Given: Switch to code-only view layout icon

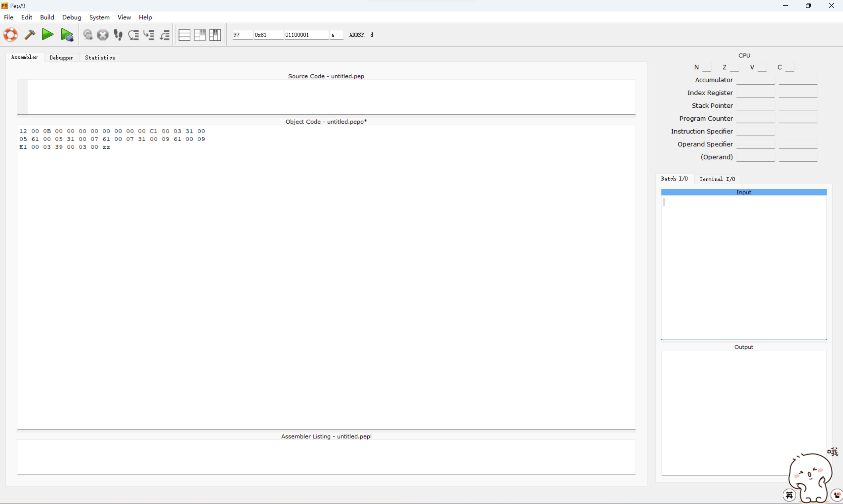Looking at the screenshot, I should 184,35.
